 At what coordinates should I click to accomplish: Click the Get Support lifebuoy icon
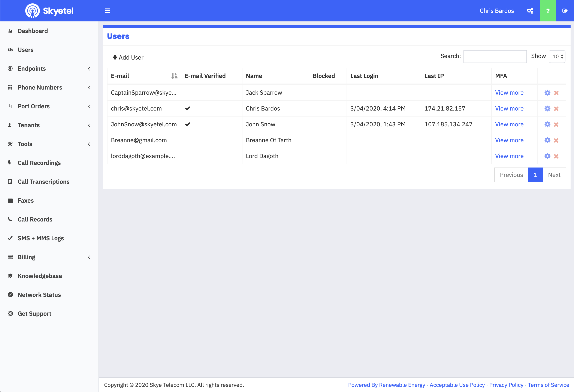click(10, 313)
